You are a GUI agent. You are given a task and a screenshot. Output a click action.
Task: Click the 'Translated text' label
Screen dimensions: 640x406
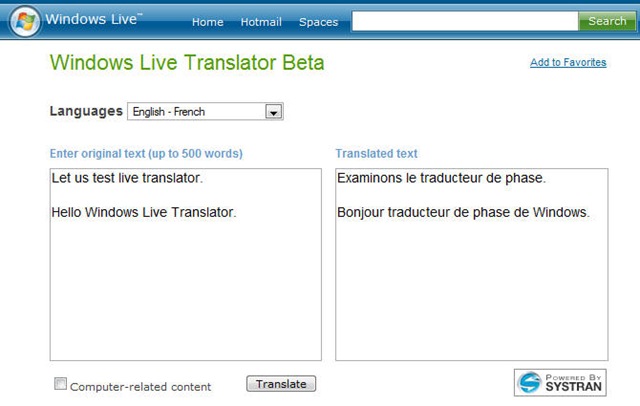click(376, 154)
